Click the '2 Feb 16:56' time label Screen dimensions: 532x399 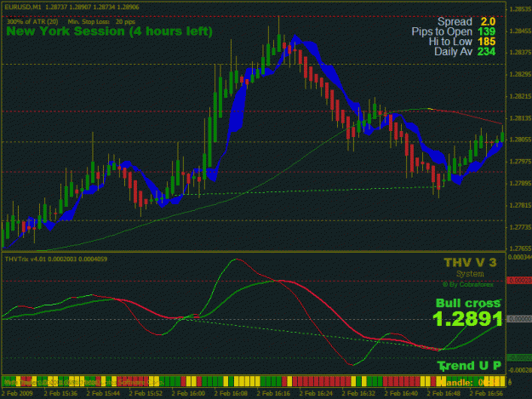click(x=486, y=393)
